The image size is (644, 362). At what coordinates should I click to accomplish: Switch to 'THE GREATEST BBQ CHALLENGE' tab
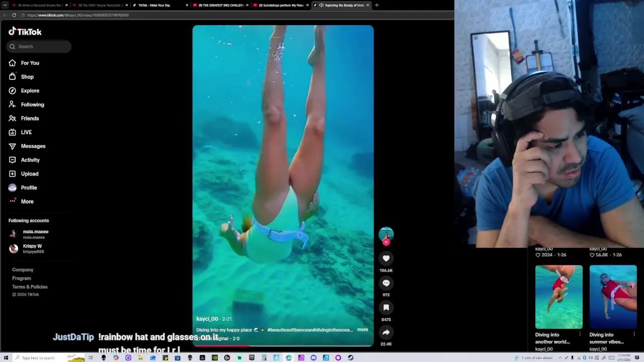tap(220, 5)
